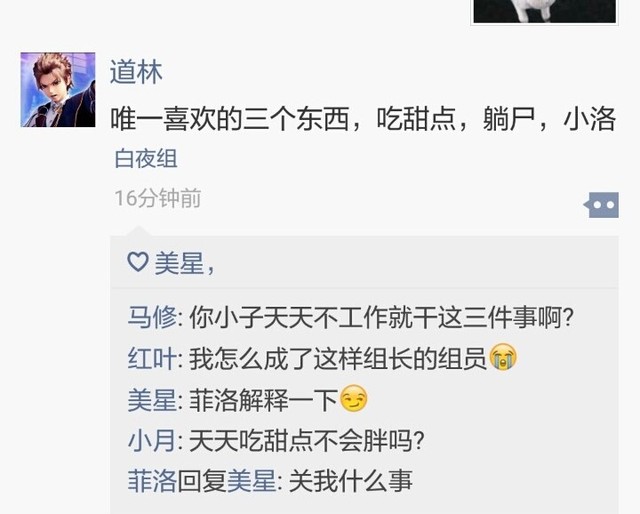640x514 pixels.
Task: Tap 美星's name after 回复 in last comment
Action: 252,481
